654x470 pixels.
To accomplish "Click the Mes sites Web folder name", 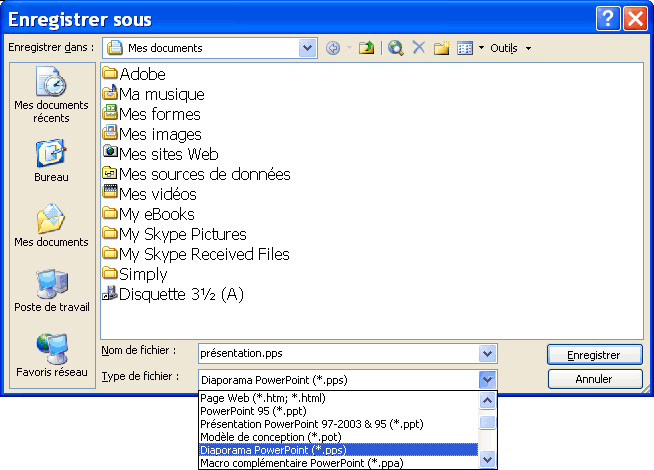I will point(169,154).
